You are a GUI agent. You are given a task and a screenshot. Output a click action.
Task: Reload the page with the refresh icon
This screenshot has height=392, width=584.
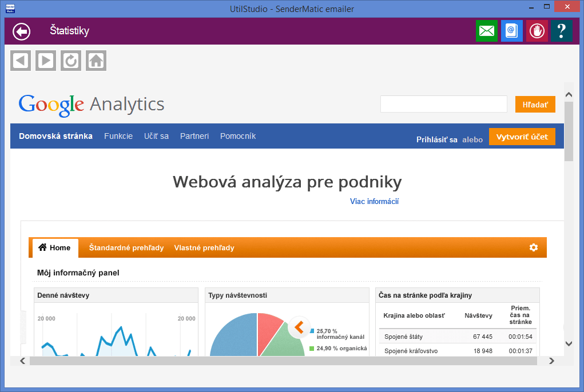(71, 60)
